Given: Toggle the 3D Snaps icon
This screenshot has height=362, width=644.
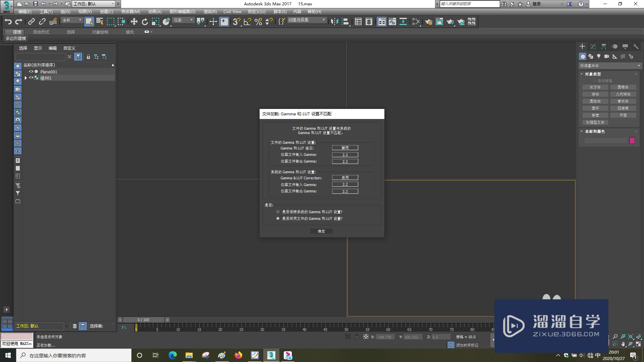Looking at the screenshot, I should 237,22.
